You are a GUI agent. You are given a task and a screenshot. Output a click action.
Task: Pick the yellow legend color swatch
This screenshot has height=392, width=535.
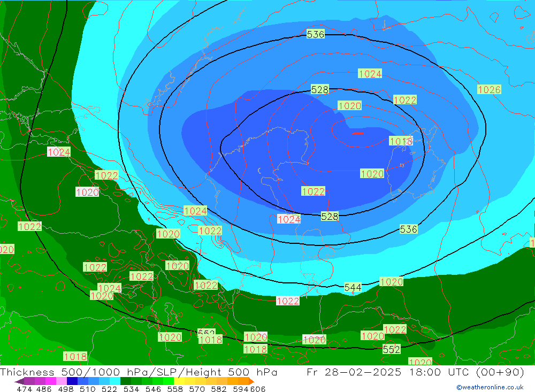pos(179,381)
